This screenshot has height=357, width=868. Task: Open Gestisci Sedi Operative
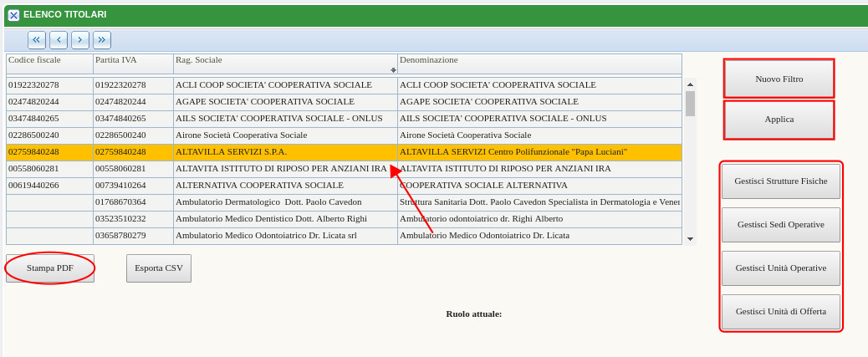tap(780, 225)
